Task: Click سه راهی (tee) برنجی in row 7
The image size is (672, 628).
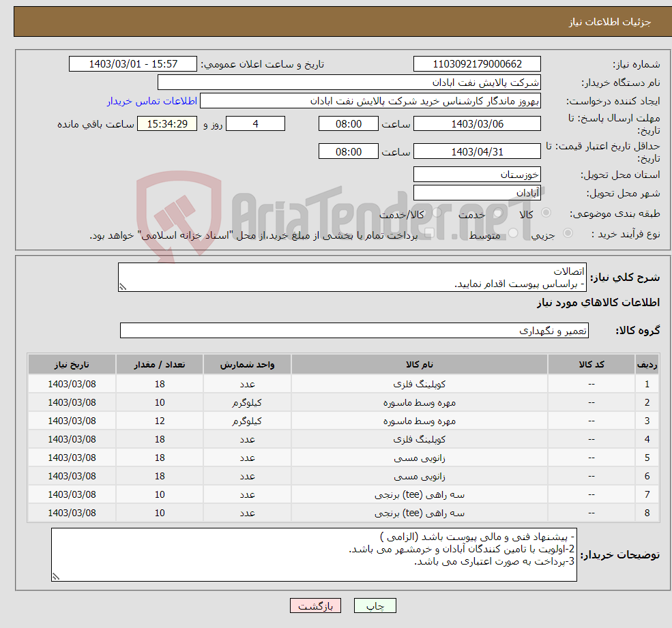Action: coord(420,495)
